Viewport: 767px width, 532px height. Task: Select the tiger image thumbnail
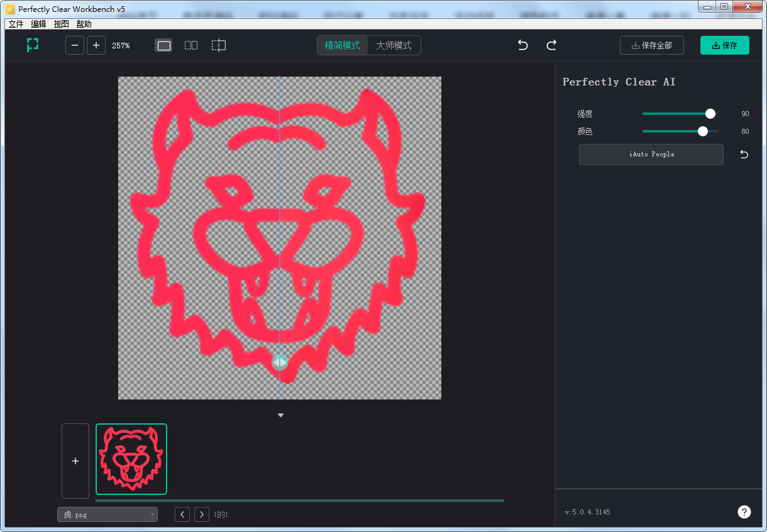(131, 459)
